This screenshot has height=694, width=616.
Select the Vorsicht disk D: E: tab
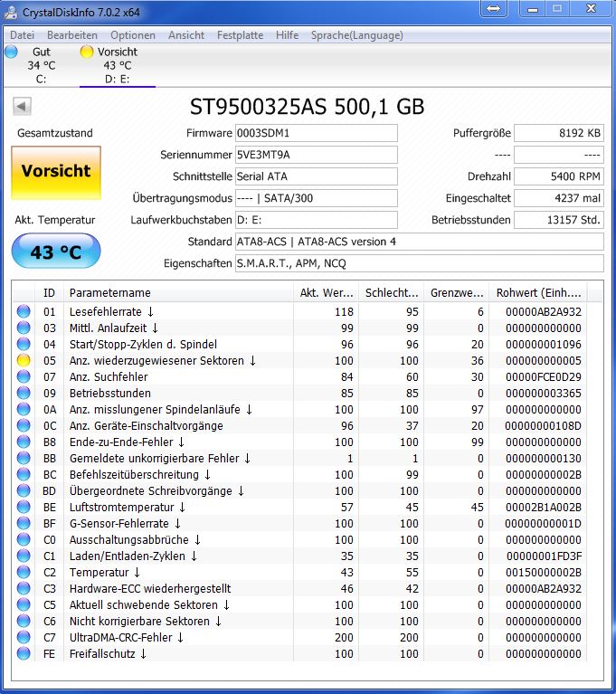click(x=118, y=65)
